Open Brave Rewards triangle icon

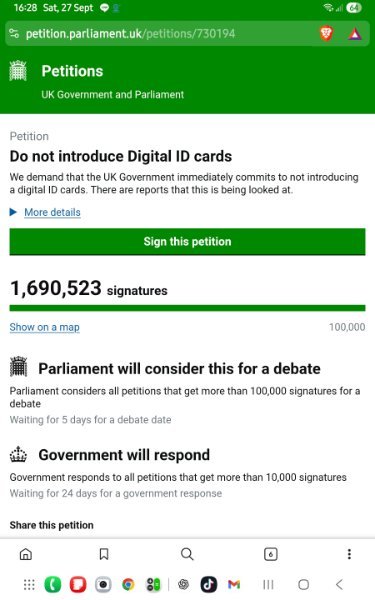(355, 34)
